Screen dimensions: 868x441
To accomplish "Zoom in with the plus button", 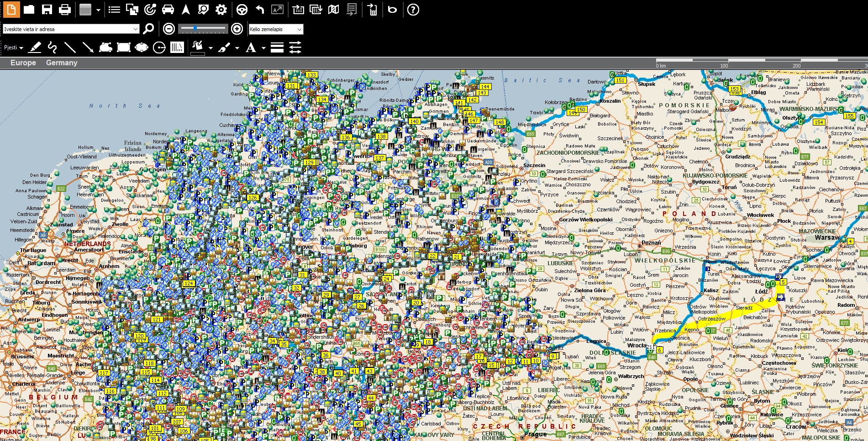I will [x=237, y=29].
